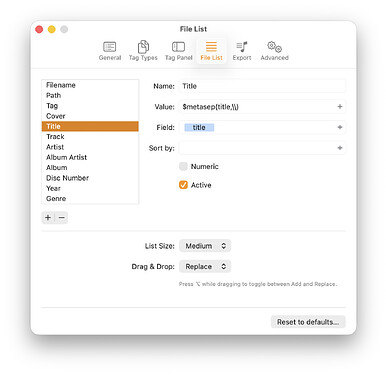
Task: Select the highlighted Title column entry
Action: click(x=90, y=126)
